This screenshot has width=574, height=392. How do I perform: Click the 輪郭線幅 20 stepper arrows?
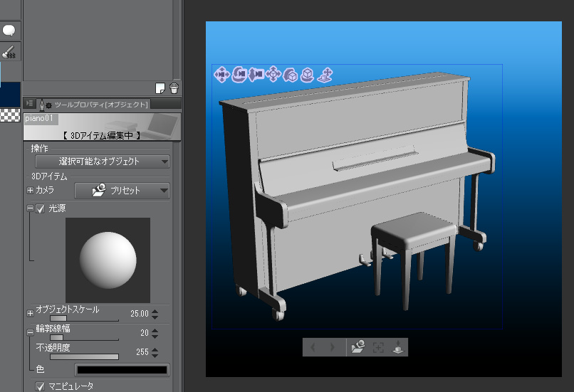pyautogui.click(x=155, y=333)
